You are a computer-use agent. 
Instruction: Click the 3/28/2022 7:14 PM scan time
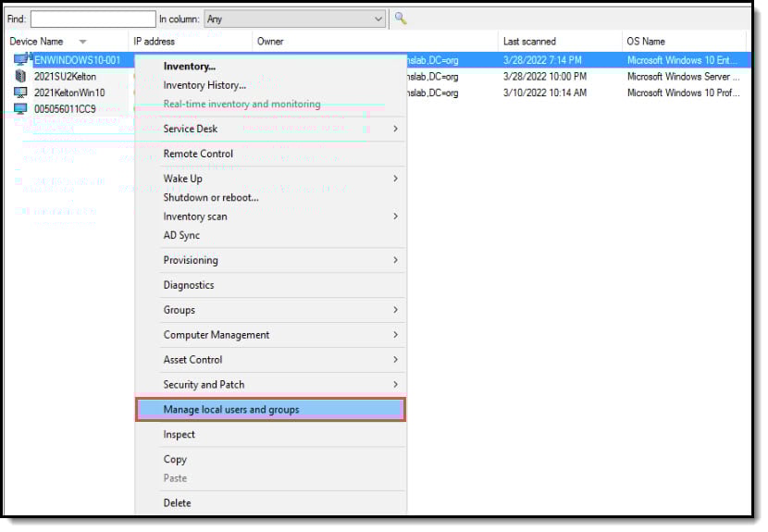tap(542, 60)
